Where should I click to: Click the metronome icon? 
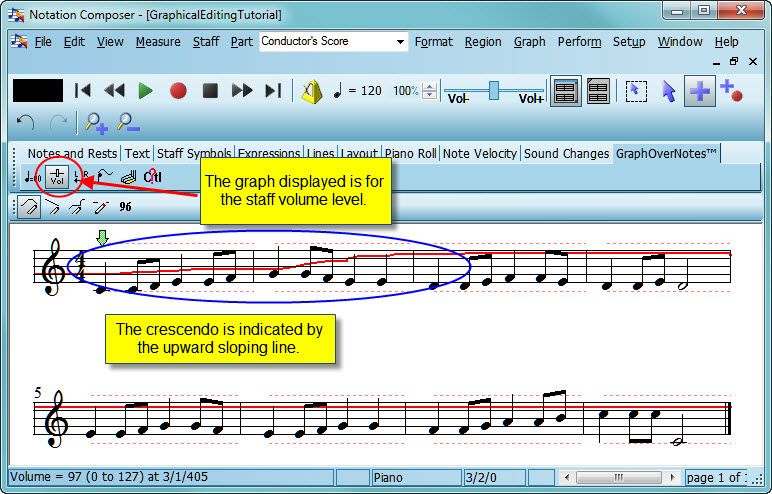(312, 91)
